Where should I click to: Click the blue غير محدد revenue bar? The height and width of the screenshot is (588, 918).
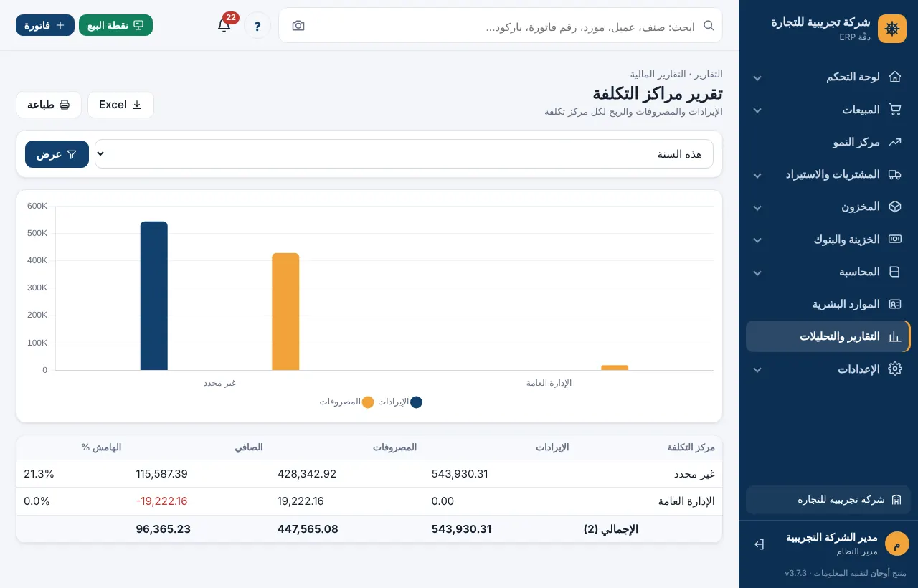[154, 296]
